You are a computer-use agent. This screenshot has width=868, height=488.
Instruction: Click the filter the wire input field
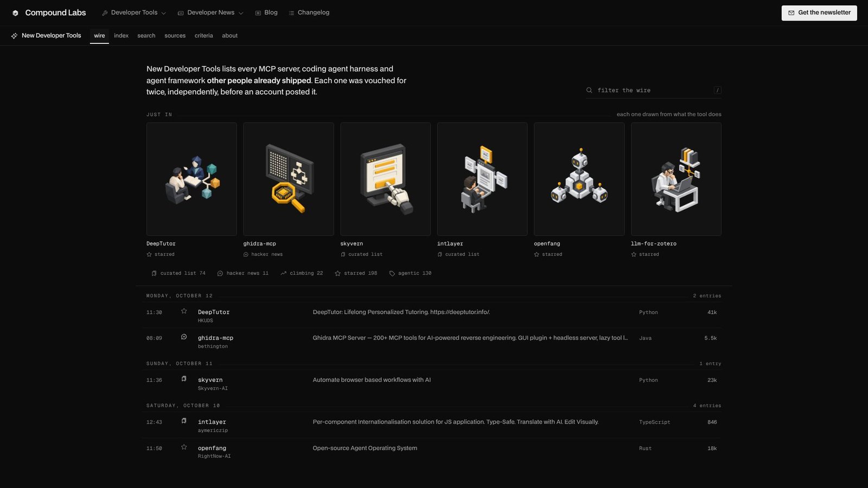(653, 91)
